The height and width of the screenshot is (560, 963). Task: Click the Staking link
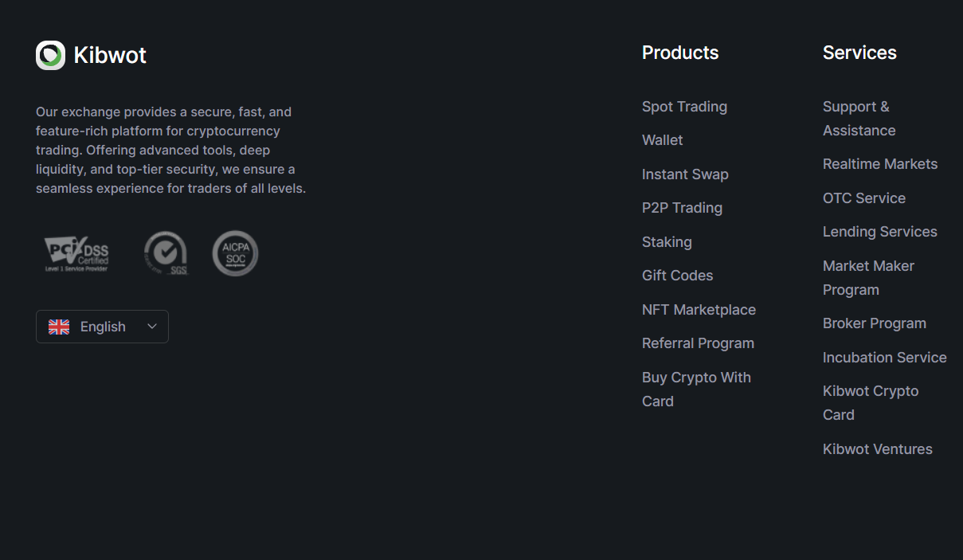(667, 242)
